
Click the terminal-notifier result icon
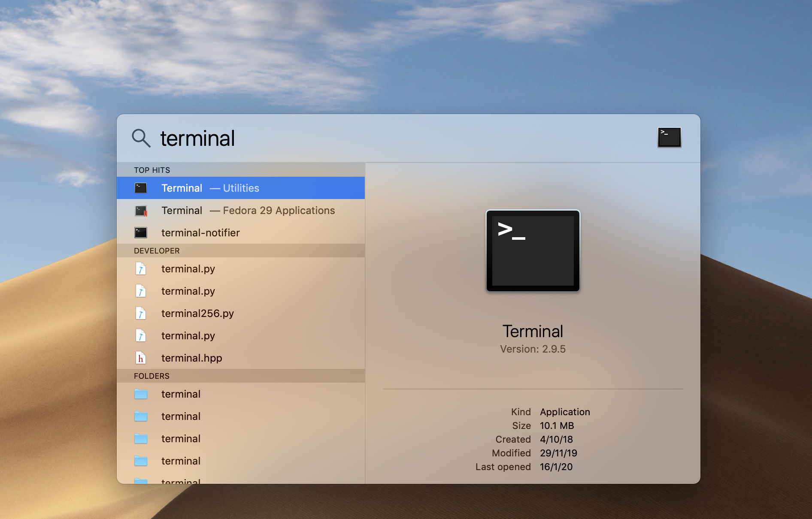tap(141, 232)
